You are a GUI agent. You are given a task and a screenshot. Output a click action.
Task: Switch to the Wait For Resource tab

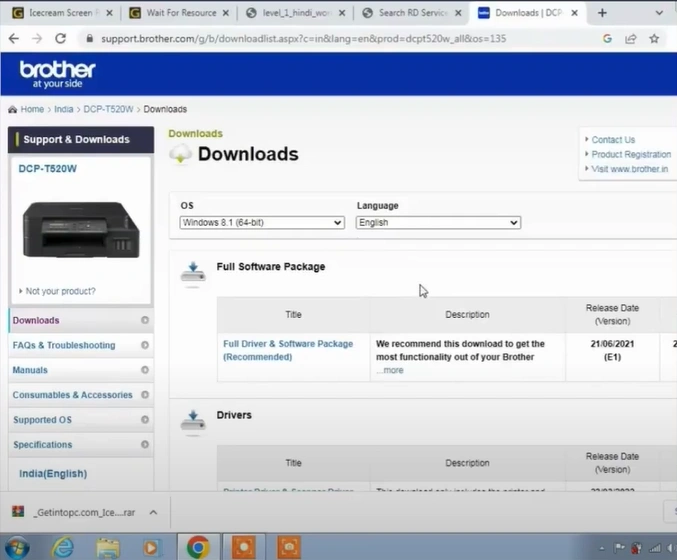click(x=177, y=13)
